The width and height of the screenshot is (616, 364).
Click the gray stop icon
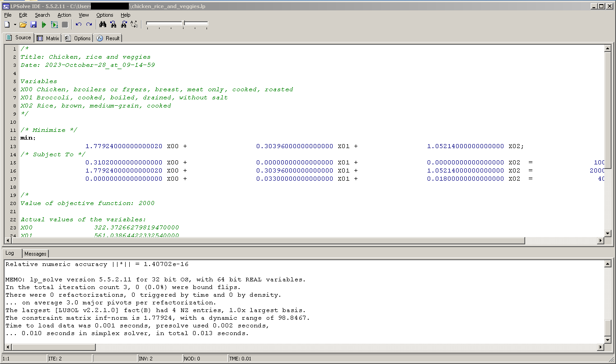[65, 24]
